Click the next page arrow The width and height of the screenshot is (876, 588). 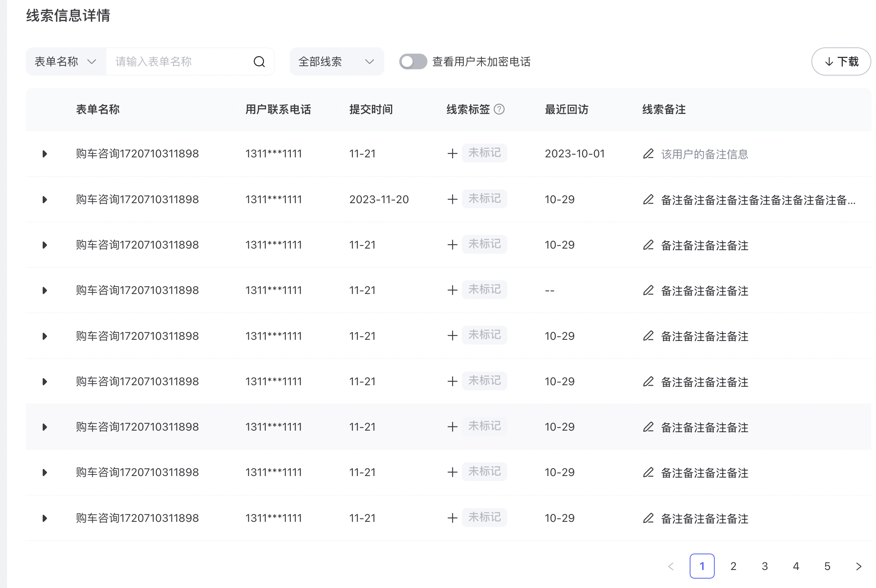(x=858, y=566)
